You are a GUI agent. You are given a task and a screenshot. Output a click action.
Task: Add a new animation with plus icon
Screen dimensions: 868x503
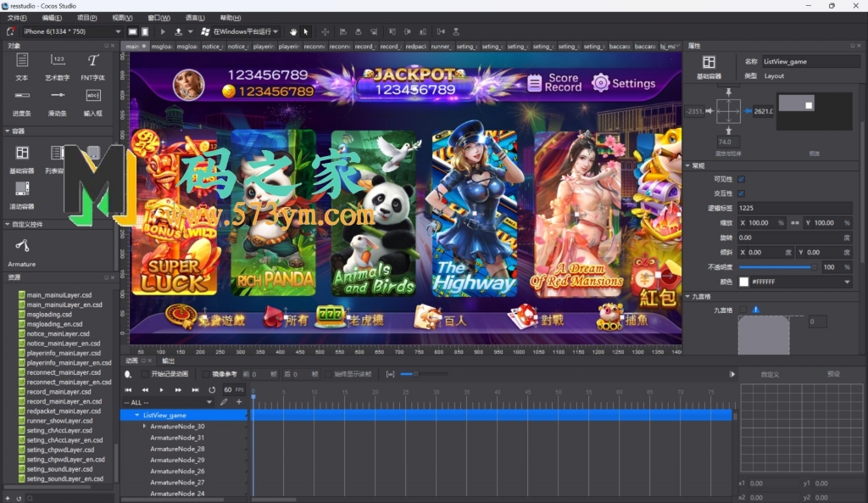[239, 402]
